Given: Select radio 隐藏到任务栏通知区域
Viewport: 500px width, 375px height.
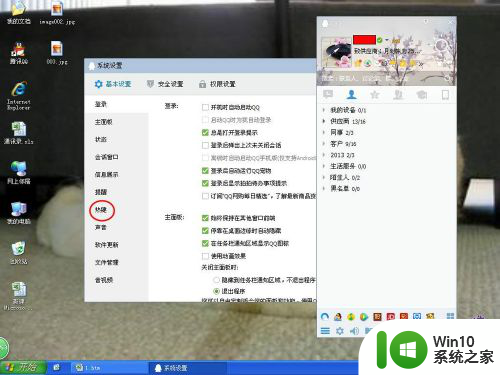Looking at the screenshot, I should coord(216,280).
